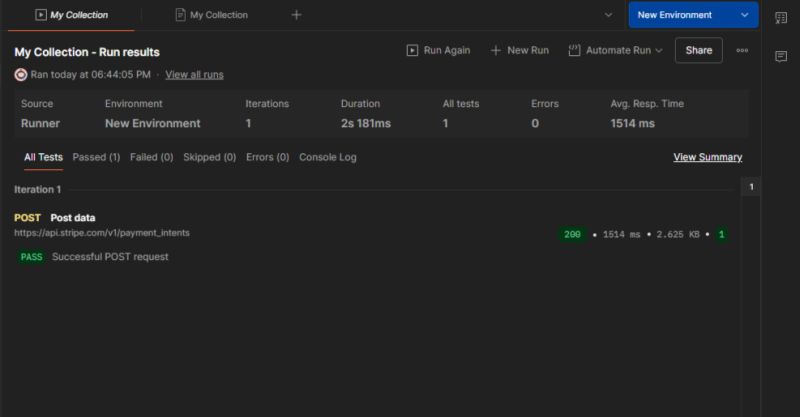The image size is (800, 417).
Task: Expand the Automate Run dropdown arrow
Action: click(659, 51)
